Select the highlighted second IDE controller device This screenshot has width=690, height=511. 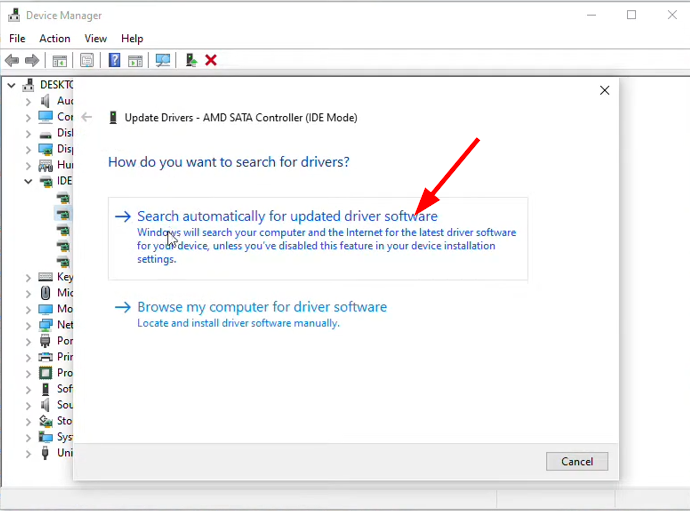coord(63,214)
